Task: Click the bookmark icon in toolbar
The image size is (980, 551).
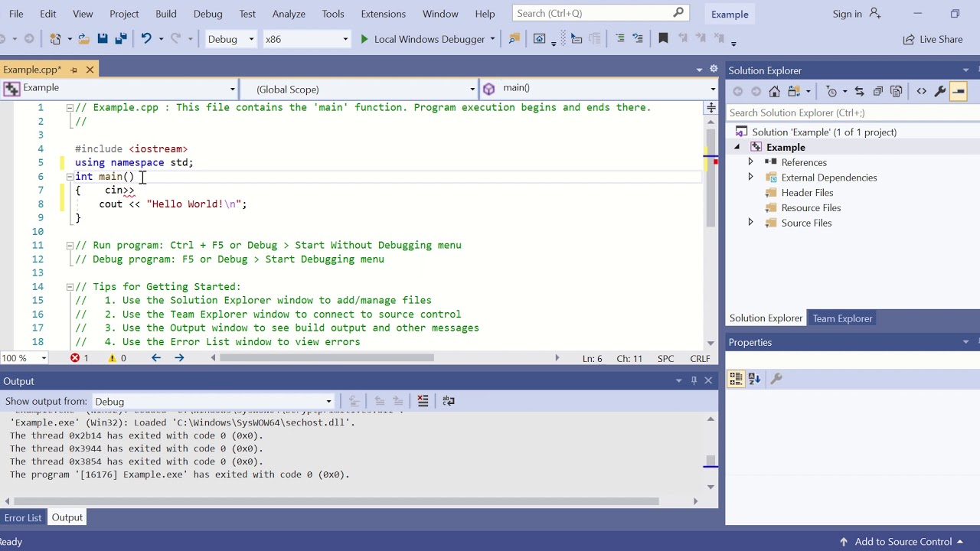Action: (663, 39)
